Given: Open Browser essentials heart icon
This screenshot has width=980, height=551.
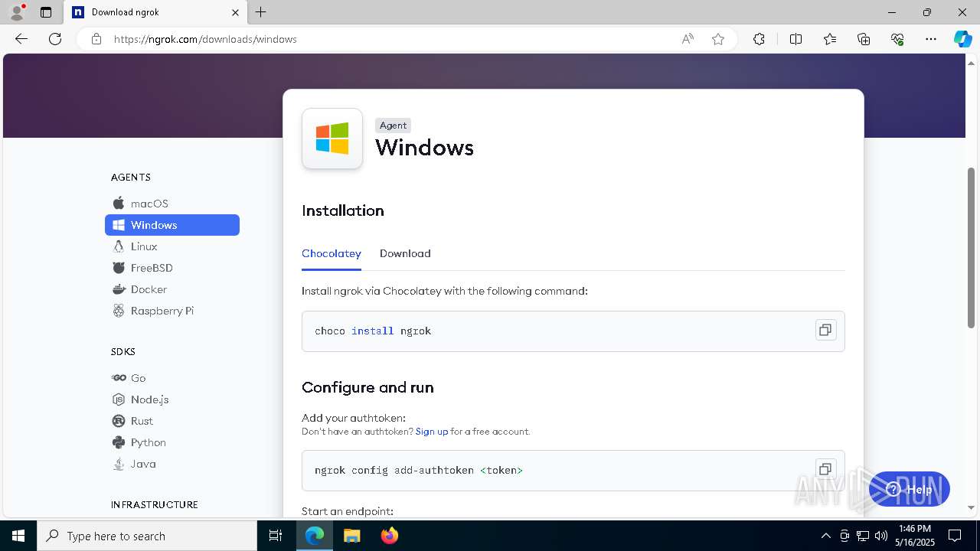Looking at the screenshot, I should tap(897, 39).
